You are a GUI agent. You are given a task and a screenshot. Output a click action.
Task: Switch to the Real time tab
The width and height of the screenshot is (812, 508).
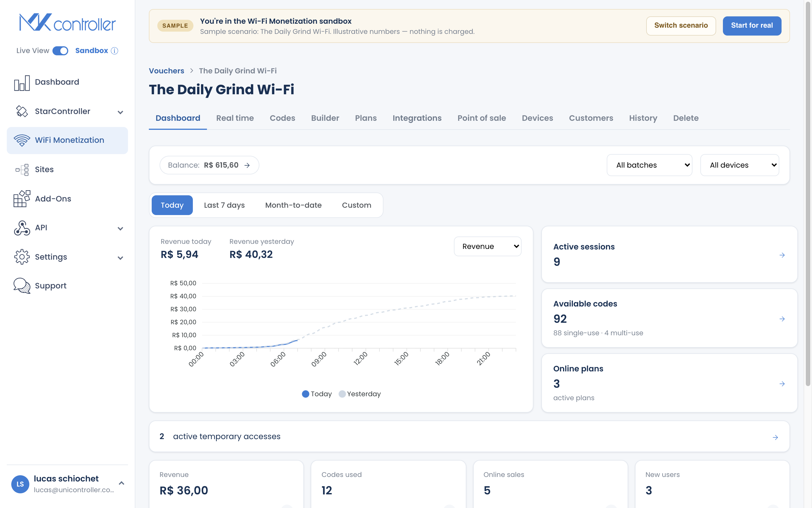(x=235, y=118)
